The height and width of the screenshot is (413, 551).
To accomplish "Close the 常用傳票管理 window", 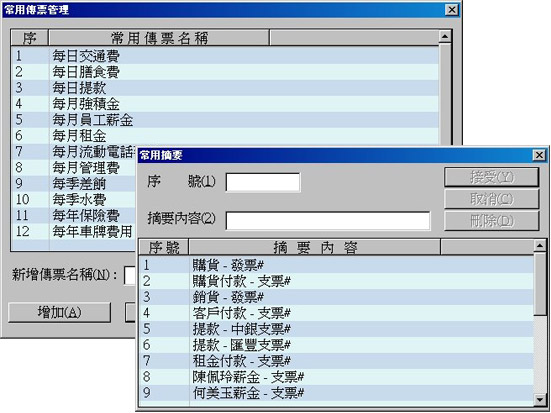I will pos(452,9).
